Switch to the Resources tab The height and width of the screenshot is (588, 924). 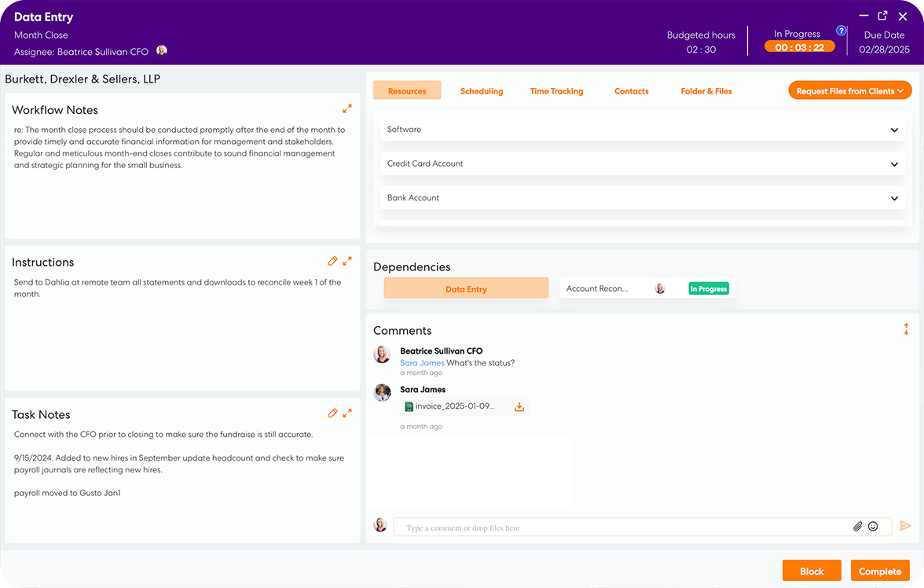[x=407, y=91]
